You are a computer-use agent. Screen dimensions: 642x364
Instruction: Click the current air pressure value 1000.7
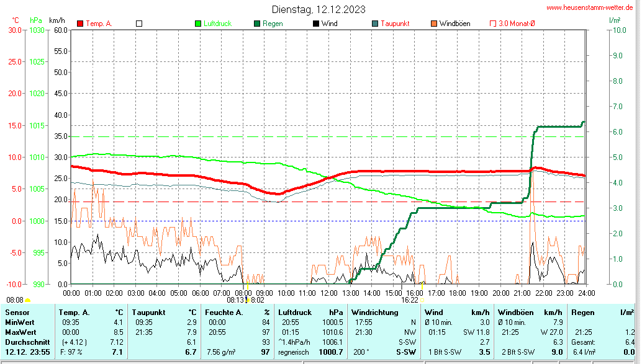330,352
